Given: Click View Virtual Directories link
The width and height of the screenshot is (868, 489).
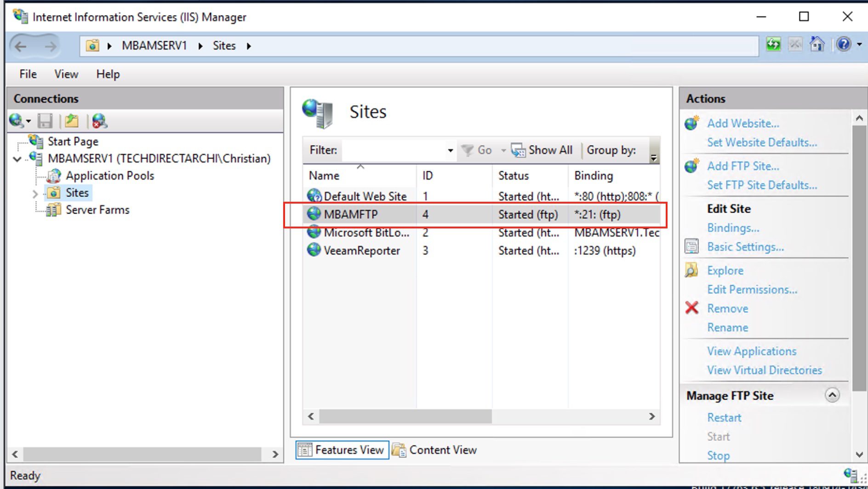Looking at the screenshot, I should tap(765, 370).
